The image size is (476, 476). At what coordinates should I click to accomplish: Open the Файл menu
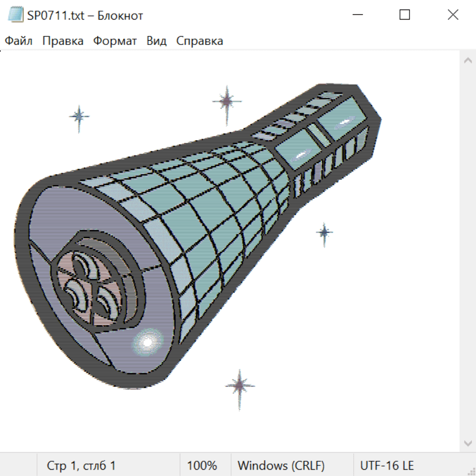click(19, 41)
